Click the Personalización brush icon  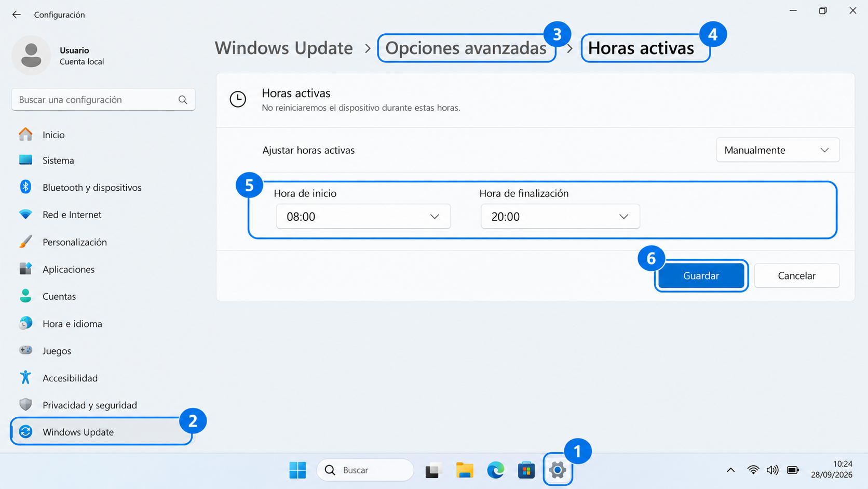(25, 242)
